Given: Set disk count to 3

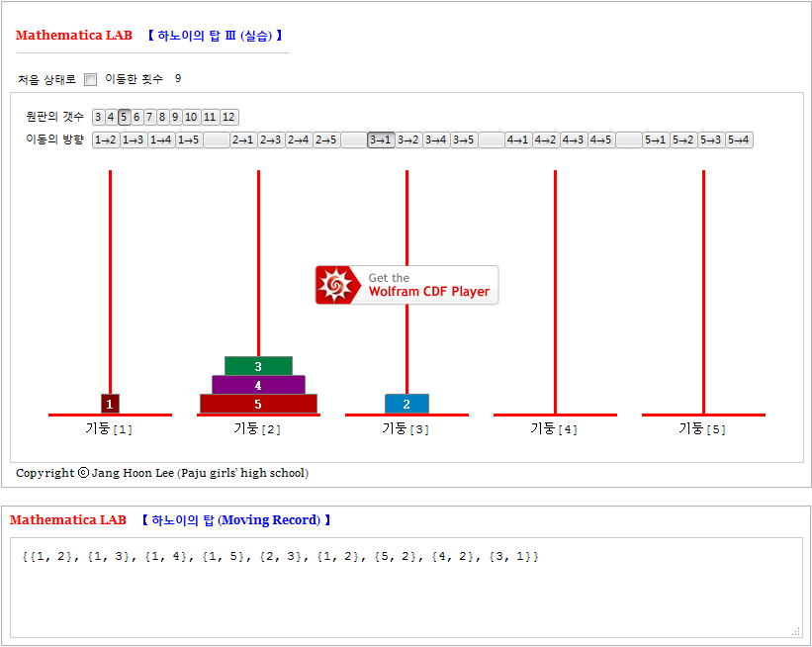Looking at the screenshot, I should pyautogui.click(x=98, y=117).
